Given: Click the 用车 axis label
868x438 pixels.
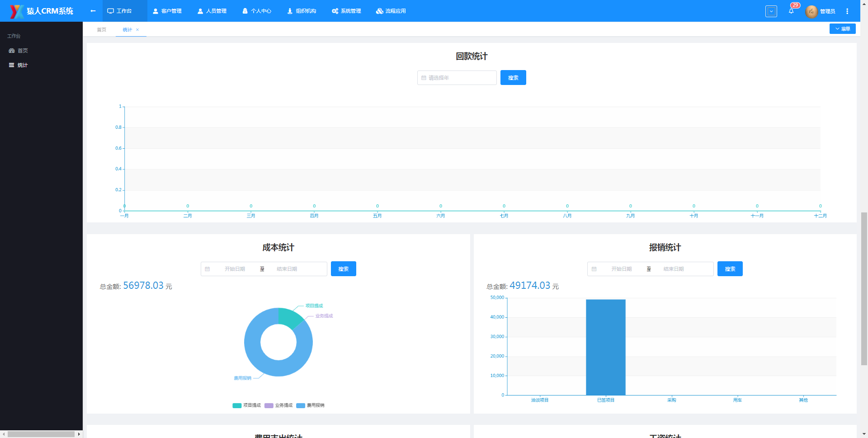Looking at the screenshot, I should coord(737,400).
